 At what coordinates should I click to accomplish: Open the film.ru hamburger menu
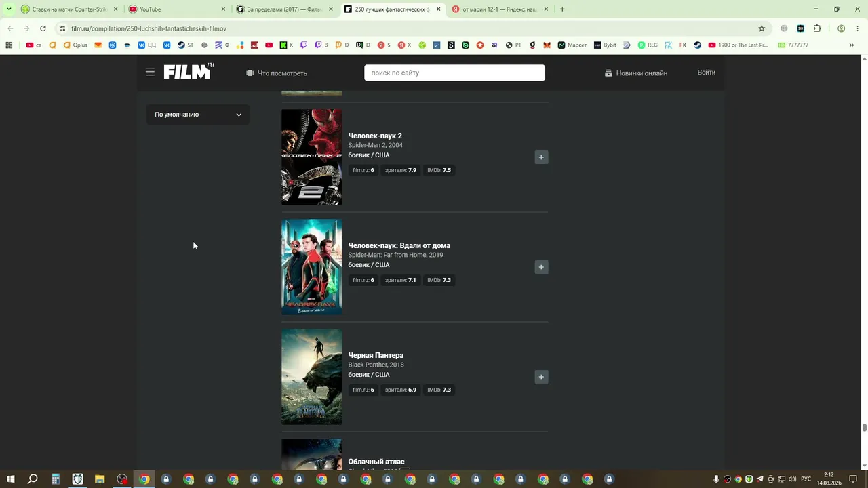click(x=150, y=72)
